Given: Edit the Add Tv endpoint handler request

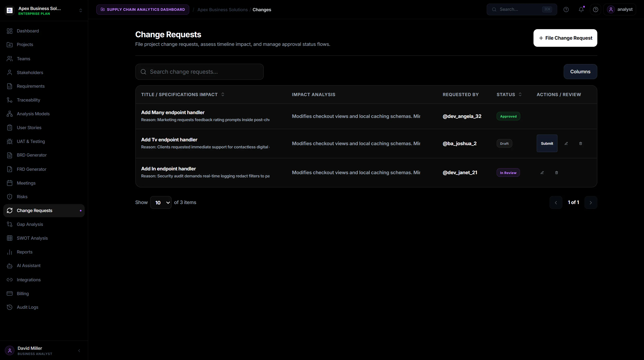Looking at the screenshot, I should [x=566, y=144].
